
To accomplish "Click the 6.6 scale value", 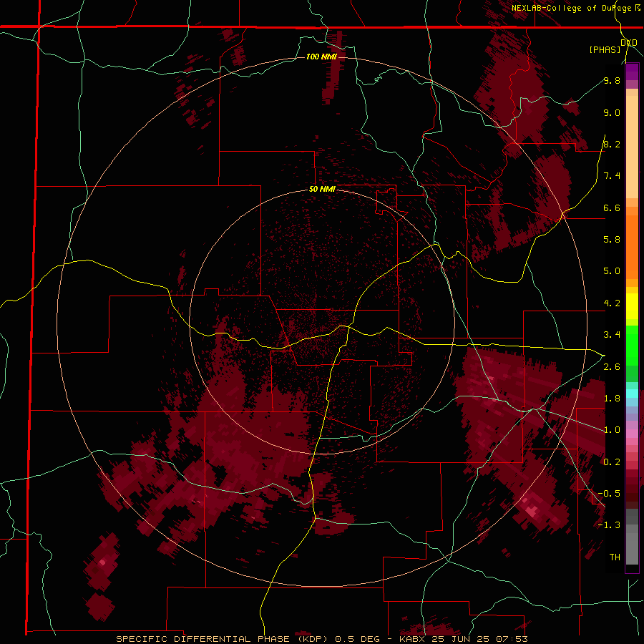I will coord(612,208).
